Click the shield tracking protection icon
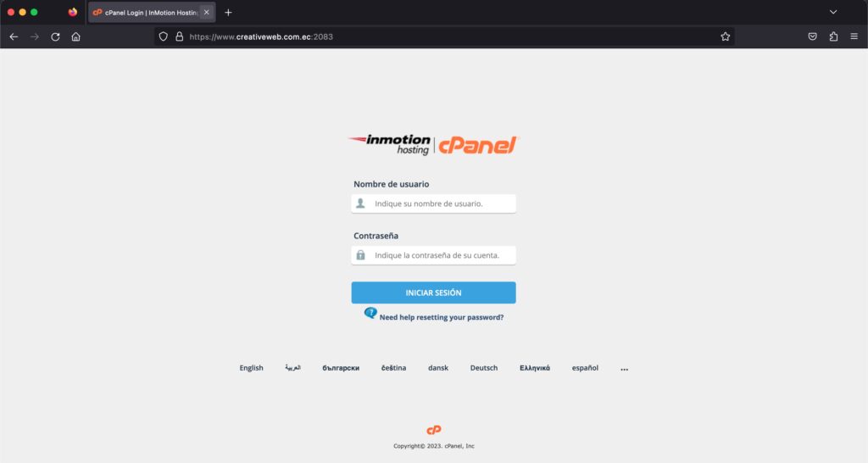 pyautogui.click(x=164, y=36)
